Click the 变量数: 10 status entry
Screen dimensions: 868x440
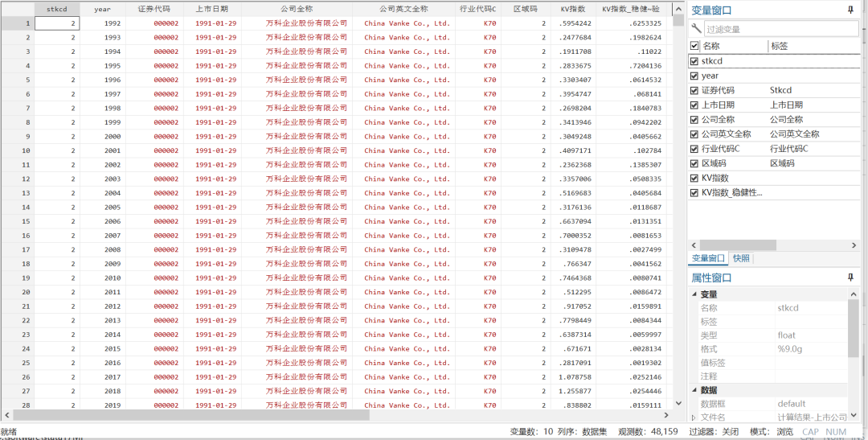click(x=531, y=431)
